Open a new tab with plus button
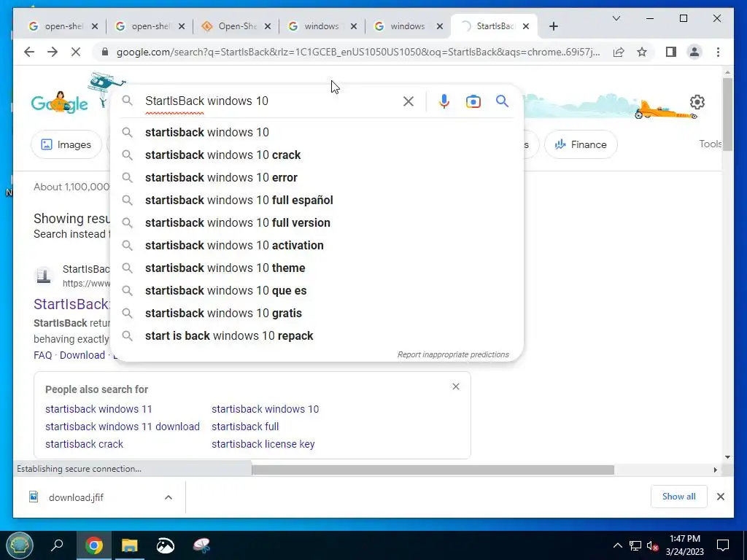 point(553,26)
